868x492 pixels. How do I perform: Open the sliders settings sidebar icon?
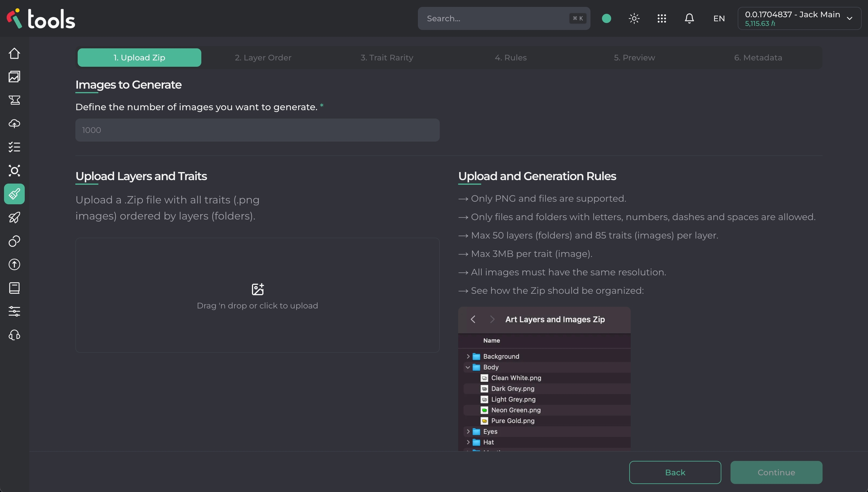pos(14,311)
